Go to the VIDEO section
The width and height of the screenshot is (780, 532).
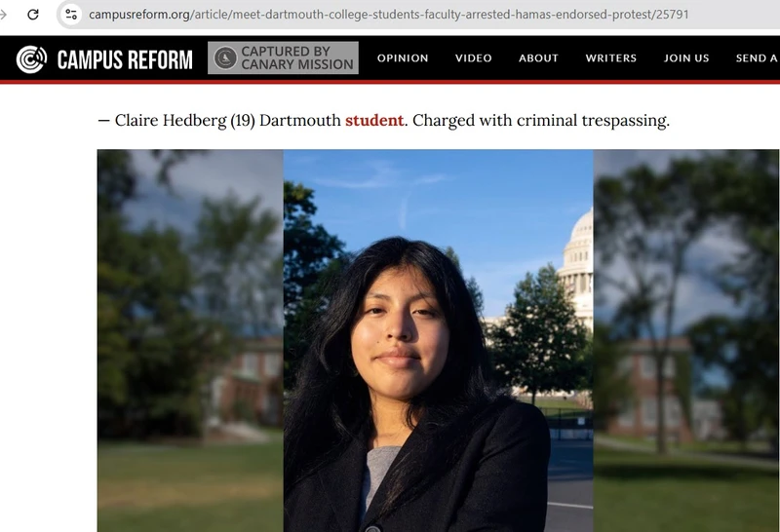(473, 58)
